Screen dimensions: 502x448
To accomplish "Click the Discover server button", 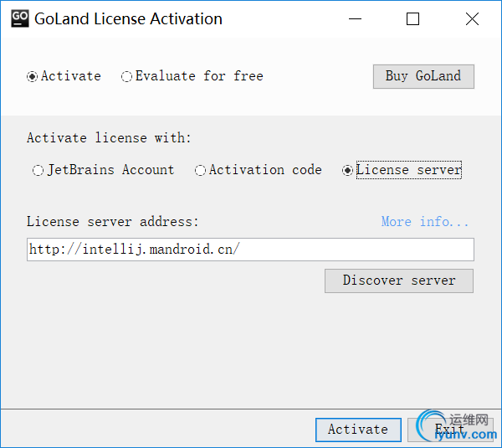I will (x=398, y=281).
